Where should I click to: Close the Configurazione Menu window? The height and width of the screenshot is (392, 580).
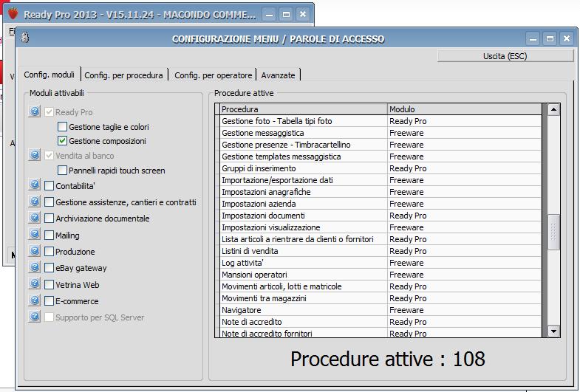566,38
